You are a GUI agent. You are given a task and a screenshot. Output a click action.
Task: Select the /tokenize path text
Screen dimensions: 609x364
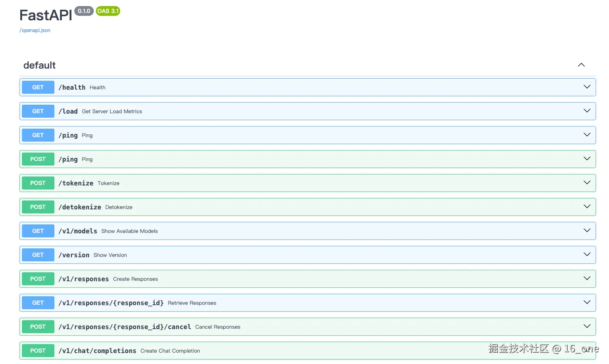pyautogui.click(x=76, y=183)
